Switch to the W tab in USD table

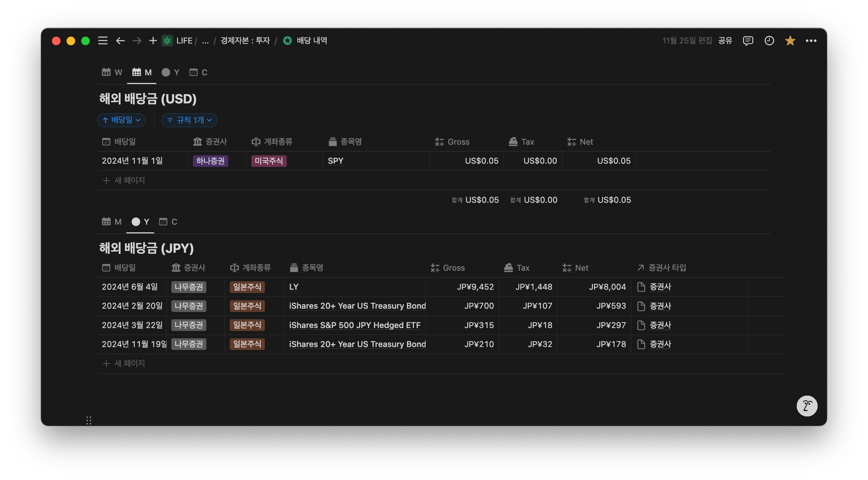112,72
